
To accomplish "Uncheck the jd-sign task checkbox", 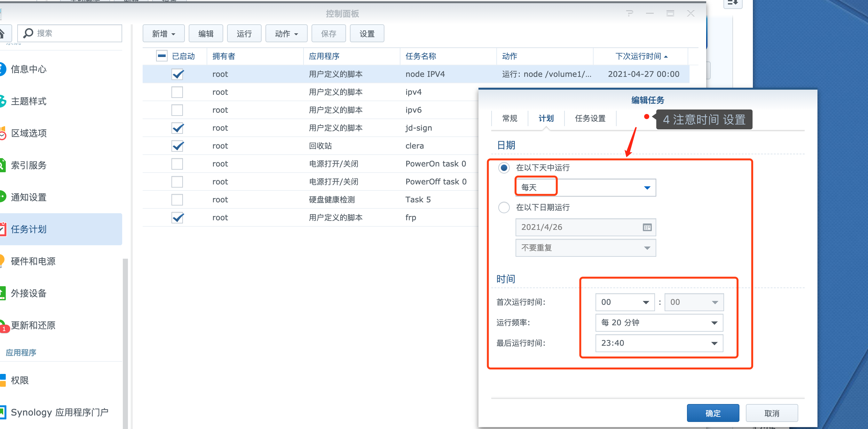I will [177, 128].
